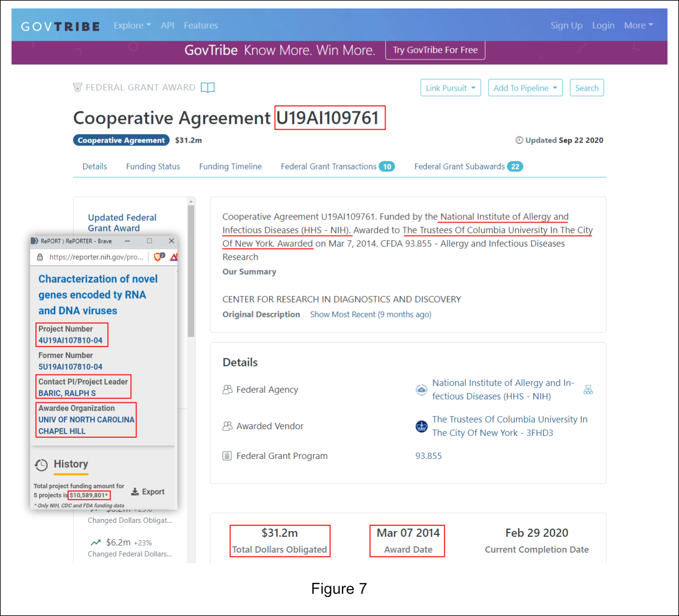
Task: Click former number 5U19AI107810-04 in popup
Action: pos(71,367)
